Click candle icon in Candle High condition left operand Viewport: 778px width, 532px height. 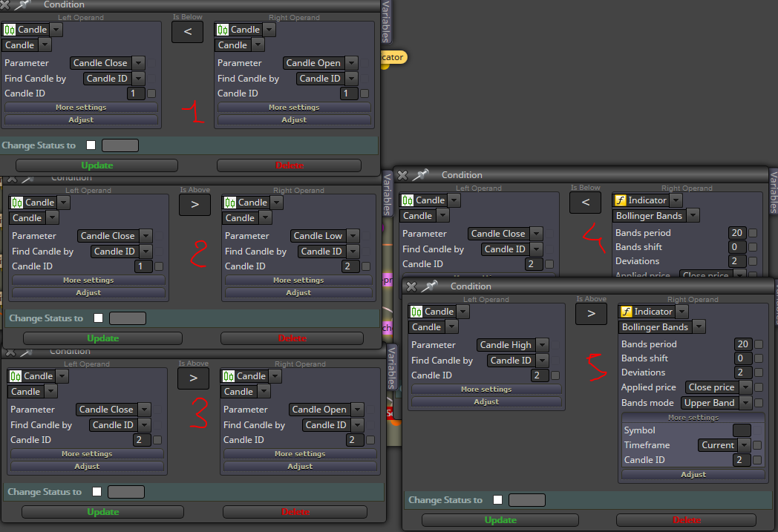click(x=416, y=312)
